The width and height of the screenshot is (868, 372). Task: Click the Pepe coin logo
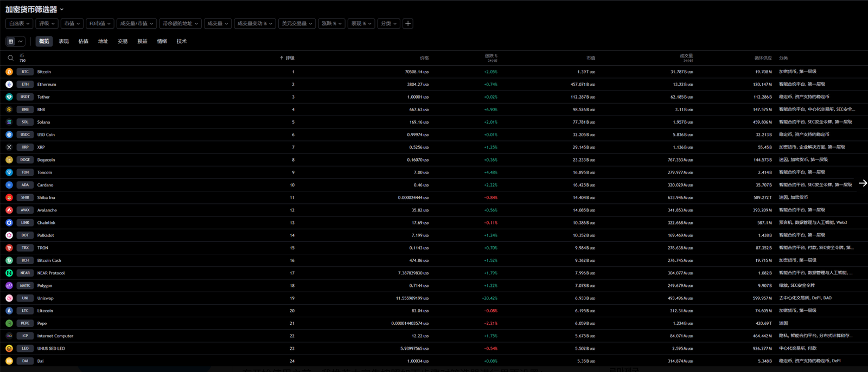click(9, 323)
